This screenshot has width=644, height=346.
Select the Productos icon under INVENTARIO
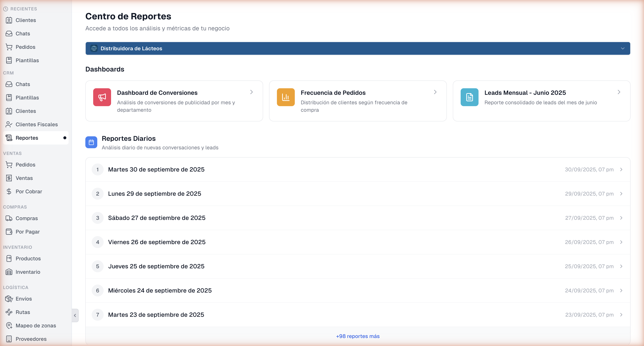pos(9,258)
